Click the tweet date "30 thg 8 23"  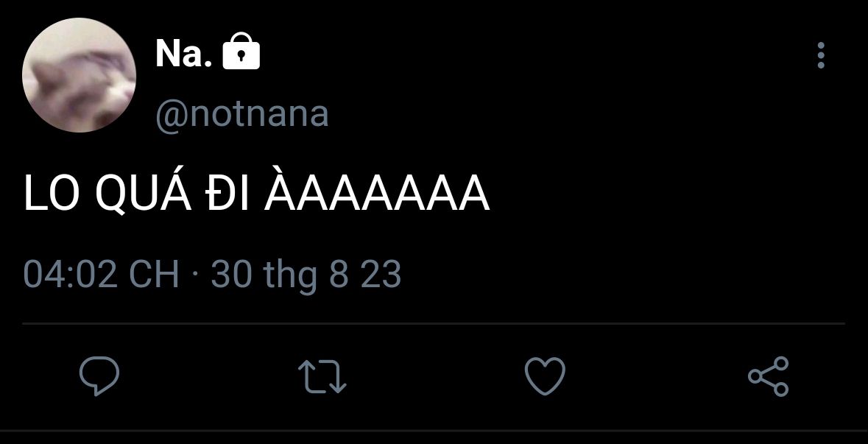(x=306, y=275)
